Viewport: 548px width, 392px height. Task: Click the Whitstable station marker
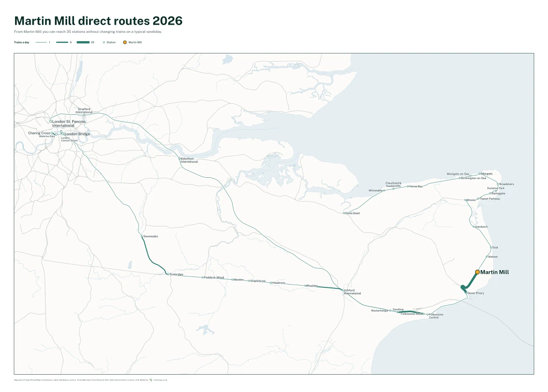click(384, 191)
